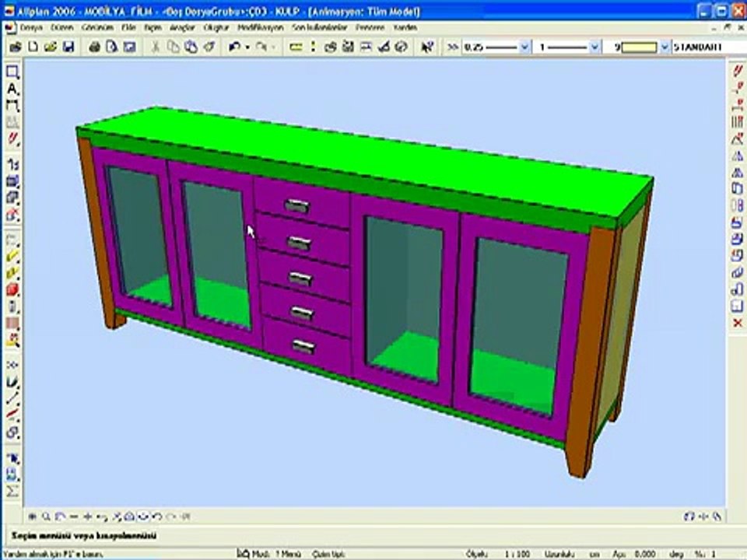Screen dimensions: 747x560
Task: Click the rightmost of the three bottom-right viewport icons
Action: pos(717,516)
